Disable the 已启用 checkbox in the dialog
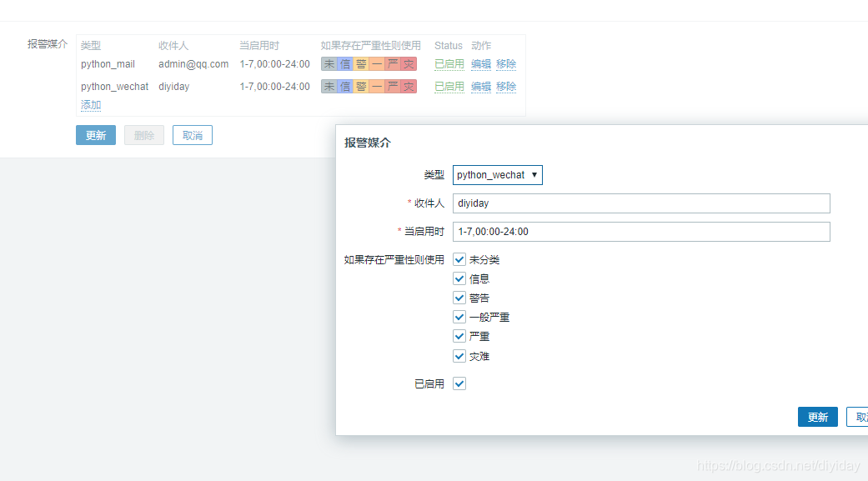The image size is (868, 481). point(459,383)
